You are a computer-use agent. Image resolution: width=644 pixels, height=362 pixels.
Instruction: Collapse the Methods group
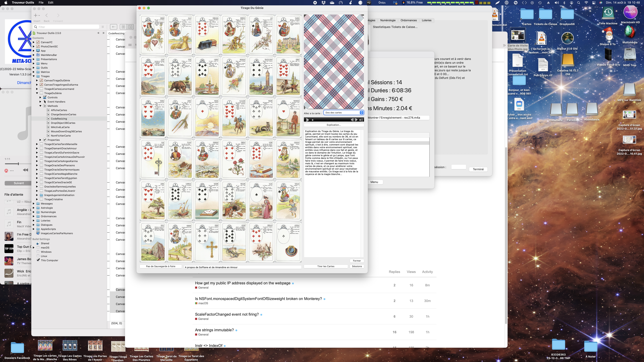pos(40,106)
